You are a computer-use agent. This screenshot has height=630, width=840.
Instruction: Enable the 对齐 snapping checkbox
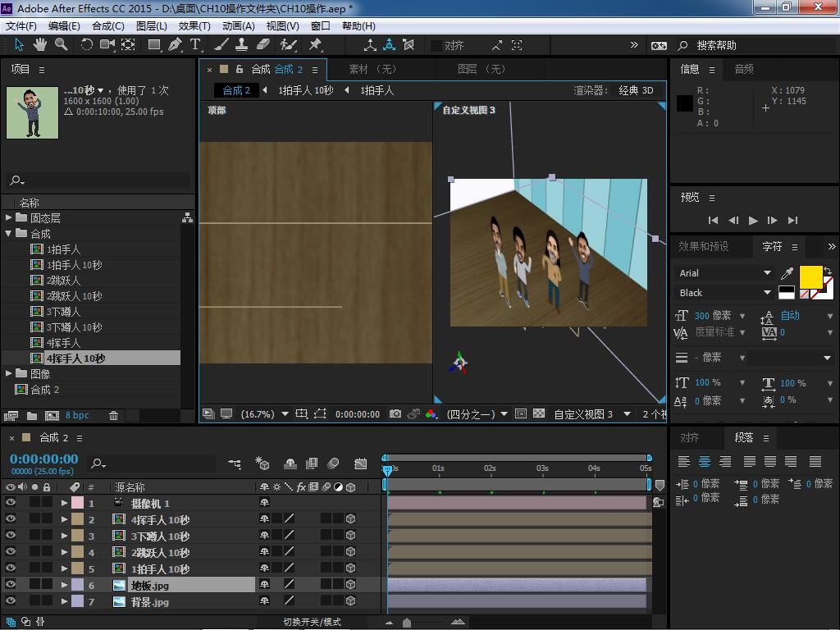click(x=436, y=46)
